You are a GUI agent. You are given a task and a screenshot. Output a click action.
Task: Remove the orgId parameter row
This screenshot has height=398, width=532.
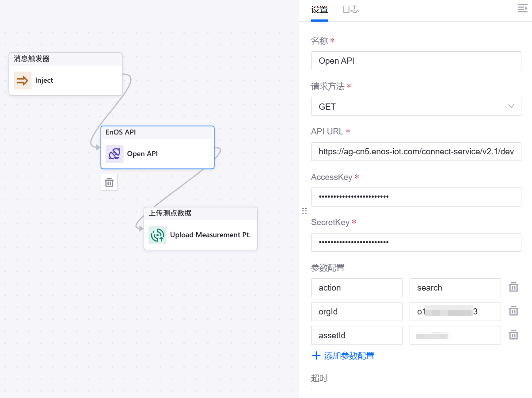pyautogui.click(x=513, y=311)
